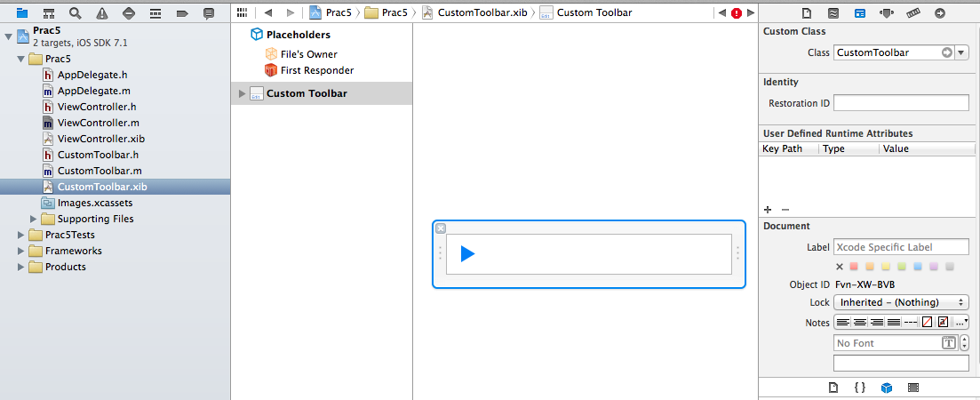Open the Symbol navigator hierarchy icon

49,12
